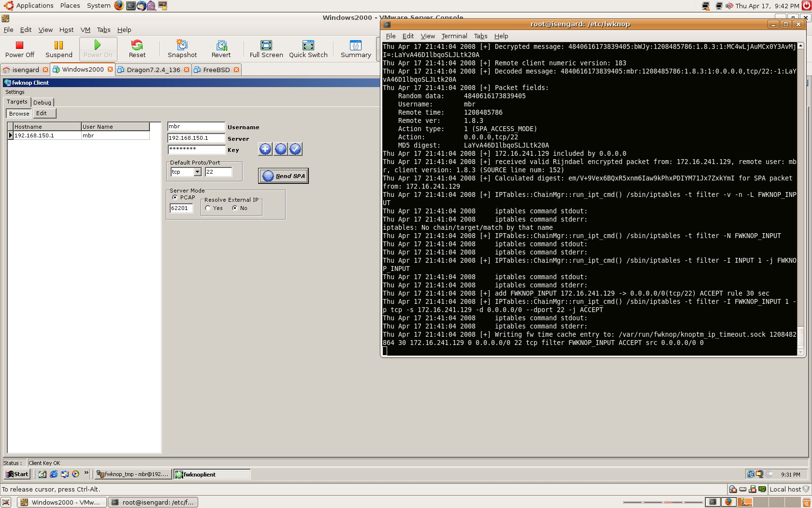
Task: Open the tcp protocol dropdown
Action: pos(197,172)
